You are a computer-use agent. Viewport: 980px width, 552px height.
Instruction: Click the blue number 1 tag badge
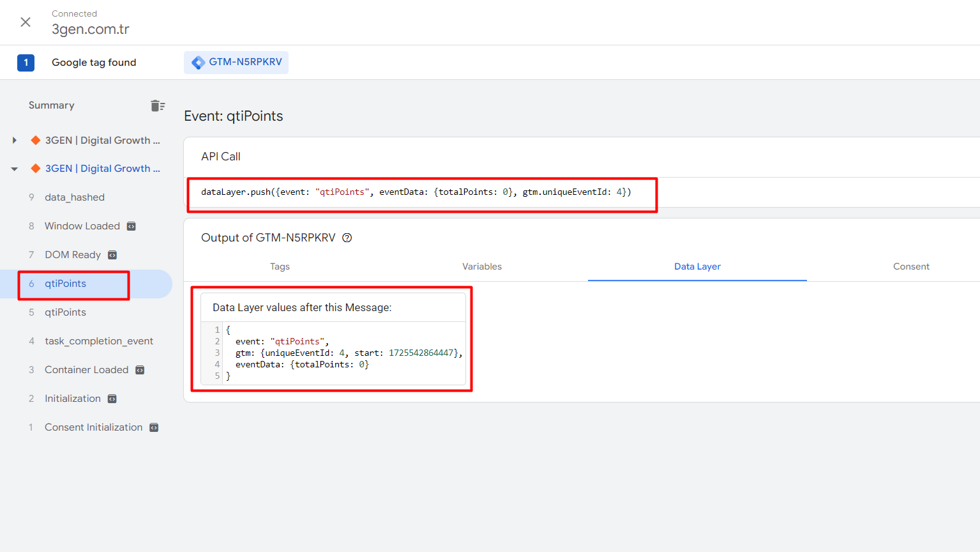click(x=26, y=63)
